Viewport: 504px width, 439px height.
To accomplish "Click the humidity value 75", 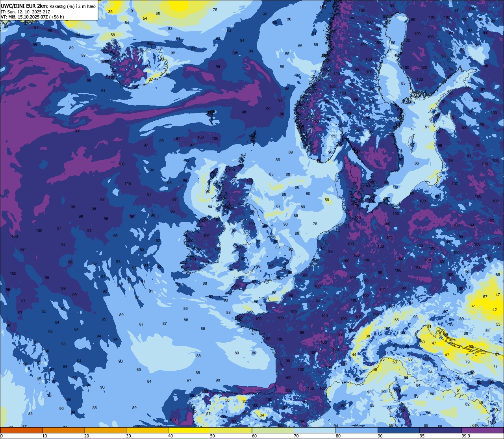I will tap(215, 9).
